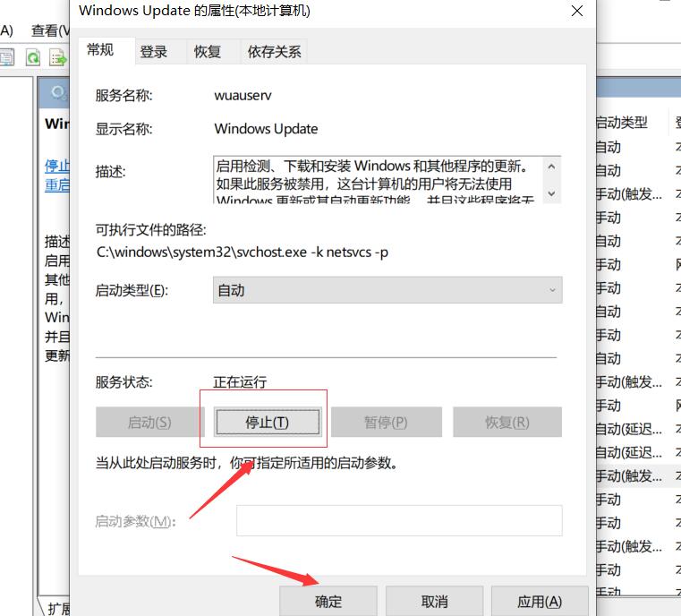This screenshot has width=681, height=616.
Task: Click the 启动(S) button
Action: (x=149, y=422)
